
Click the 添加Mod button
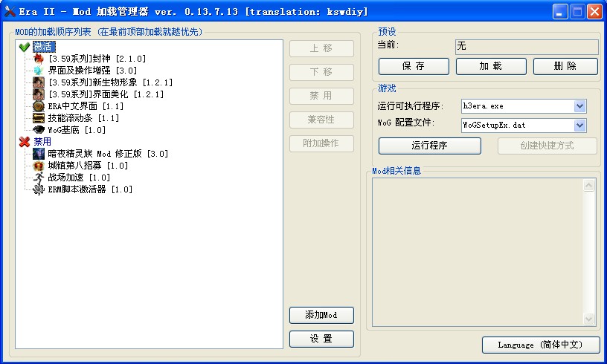[x=321, y=315]
